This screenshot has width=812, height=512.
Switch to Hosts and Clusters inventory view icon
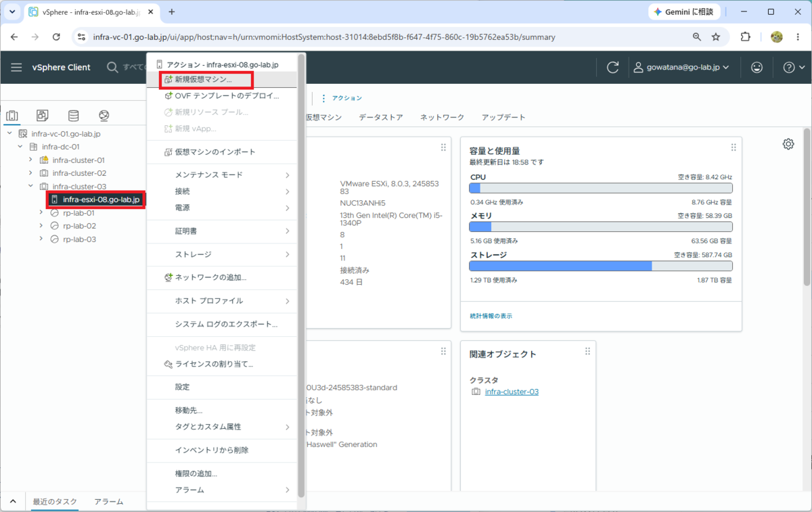point(12,116)
